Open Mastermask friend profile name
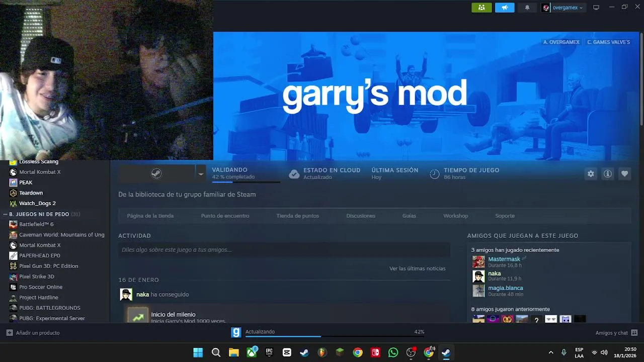The width and height of the screenshot is (644, 362). click(x=504, y=259)
